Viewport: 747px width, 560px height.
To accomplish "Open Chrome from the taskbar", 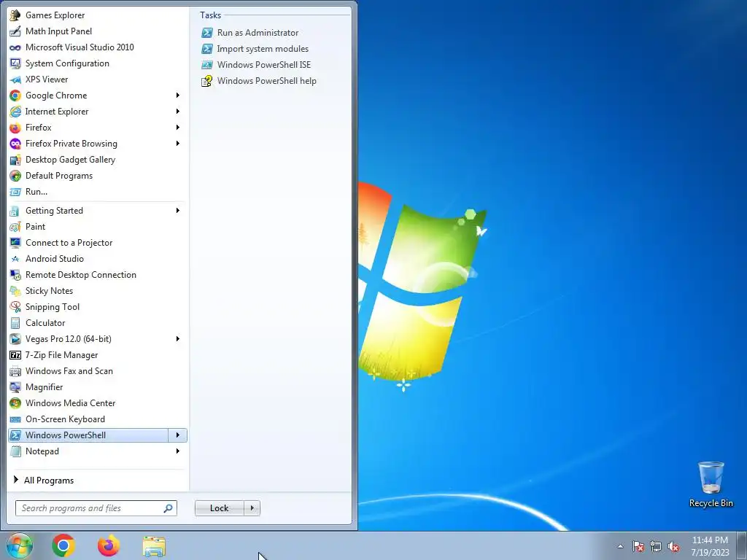I will click(x=63, y=546).
